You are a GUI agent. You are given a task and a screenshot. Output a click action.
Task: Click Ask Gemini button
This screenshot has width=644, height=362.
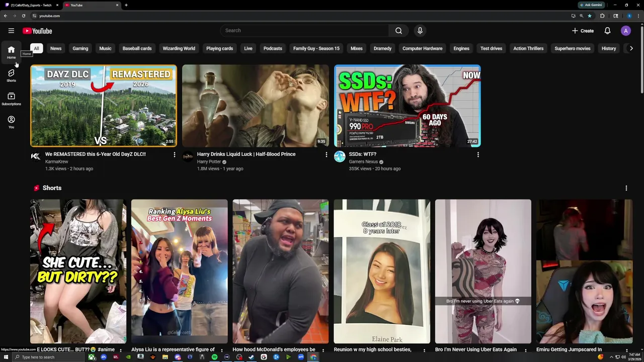tap(591, 5)
